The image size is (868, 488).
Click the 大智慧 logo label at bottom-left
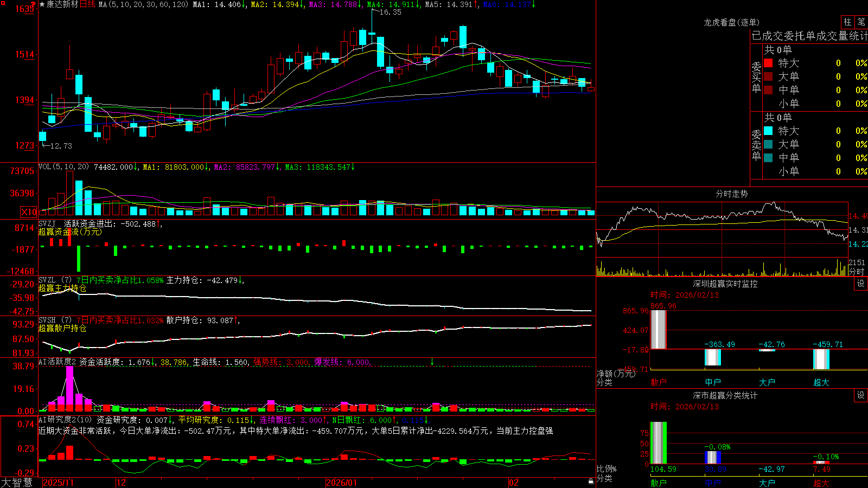(x=17, y=483)
